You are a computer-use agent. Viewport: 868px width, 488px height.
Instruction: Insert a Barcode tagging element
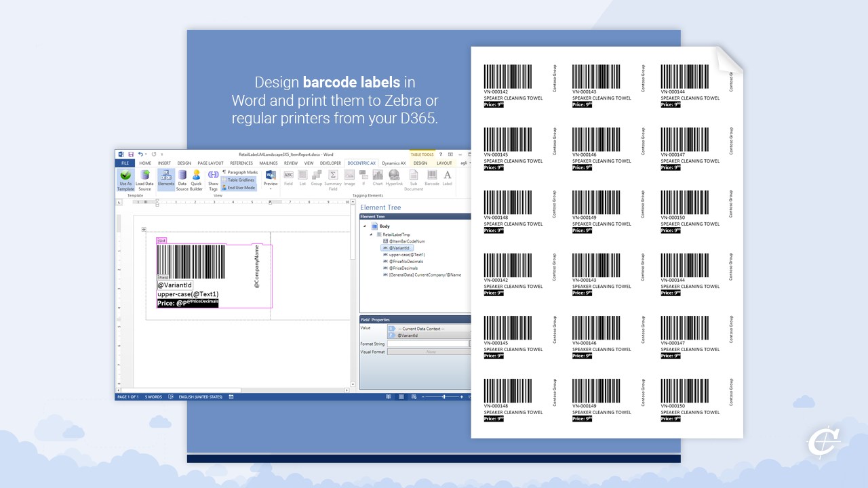(x=432, y=178)
